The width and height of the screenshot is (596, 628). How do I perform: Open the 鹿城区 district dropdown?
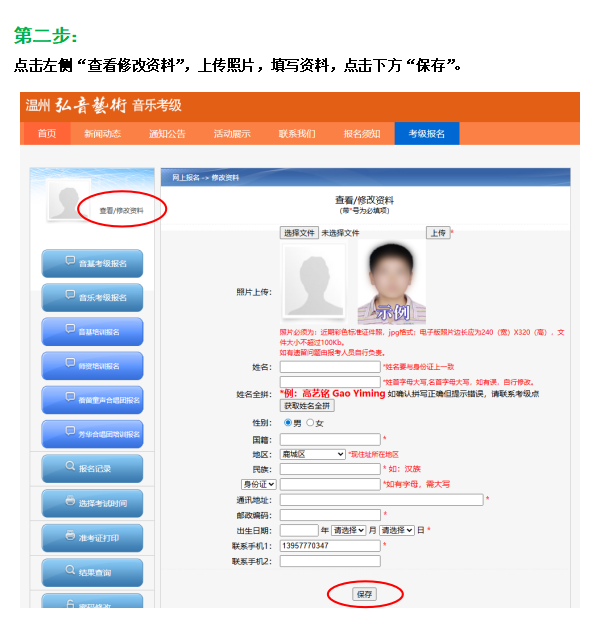coord(312,454)
